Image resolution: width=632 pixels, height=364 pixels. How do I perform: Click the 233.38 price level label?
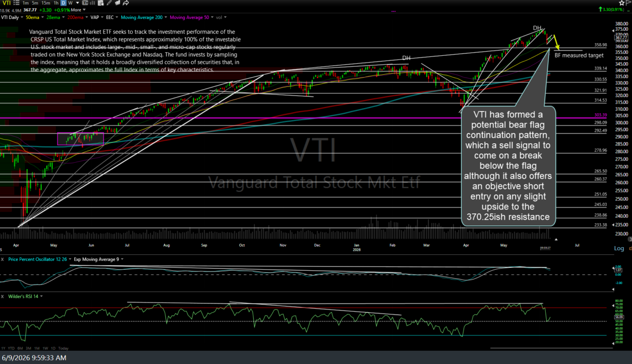(x=601, y=225)
